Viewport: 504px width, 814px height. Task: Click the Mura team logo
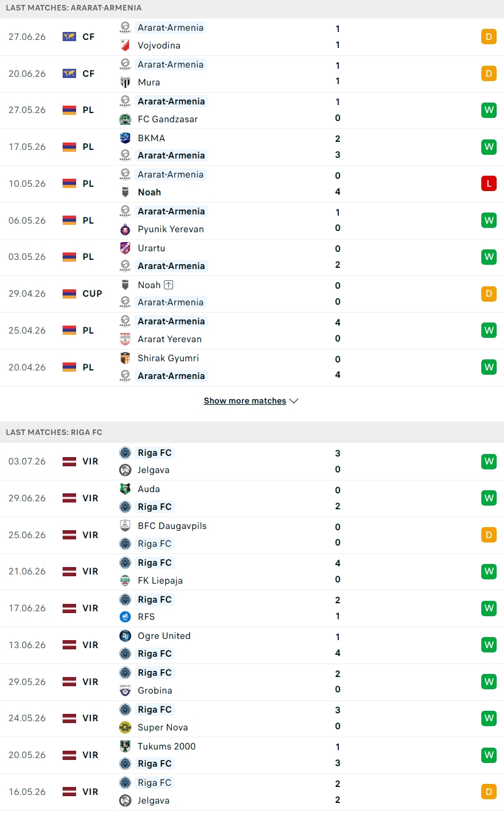pyautogui.click(x=125, y=82)
